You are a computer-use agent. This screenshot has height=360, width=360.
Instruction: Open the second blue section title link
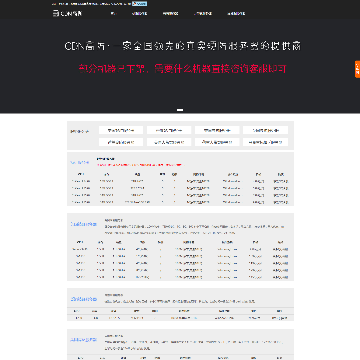click(x=83, y=224)
